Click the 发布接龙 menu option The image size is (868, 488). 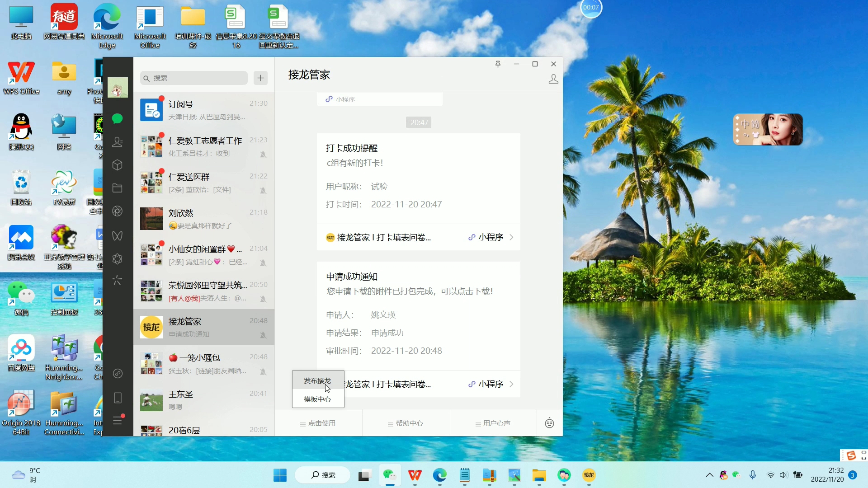(317, 381)
